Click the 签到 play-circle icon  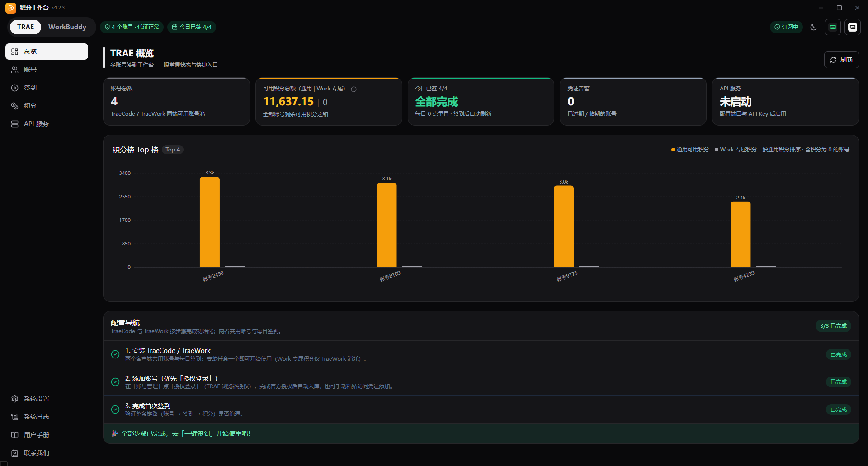click(x=15, y=88)
